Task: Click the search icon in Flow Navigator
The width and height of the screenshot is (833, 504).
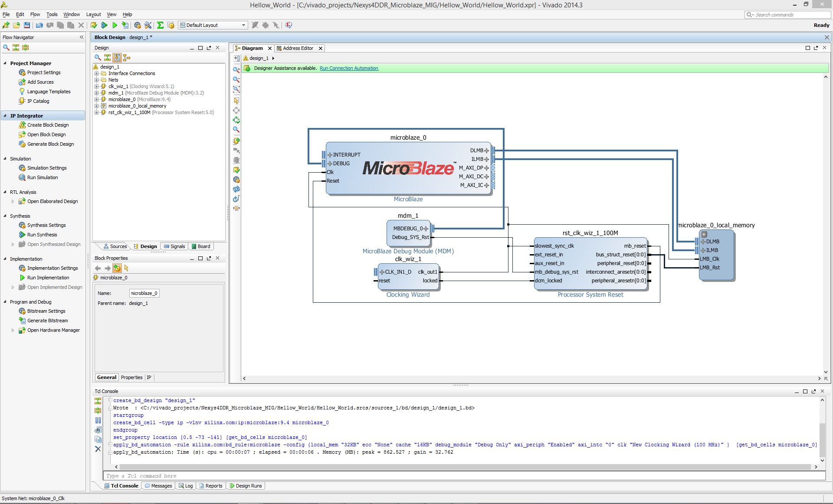Action: (x=6, y=47)
